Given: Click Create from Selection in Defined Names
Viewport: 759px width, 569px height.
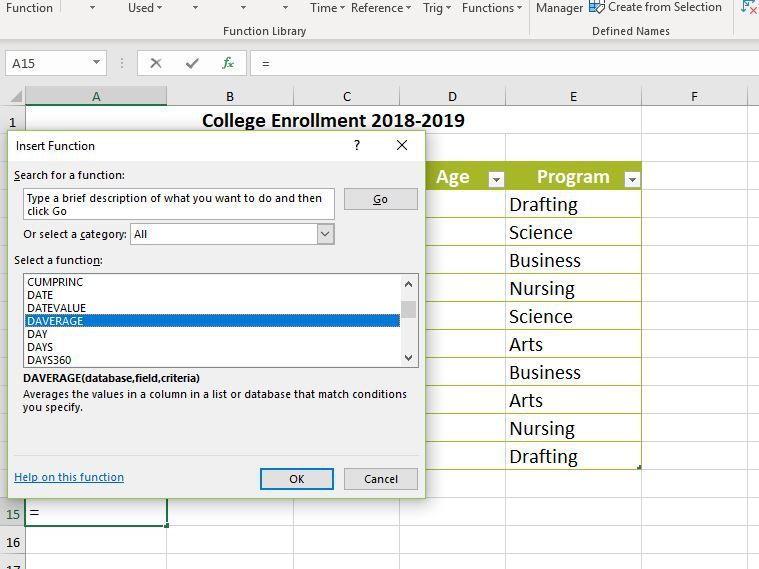Looking at the screenshot, I should click(x=655, y=8).
